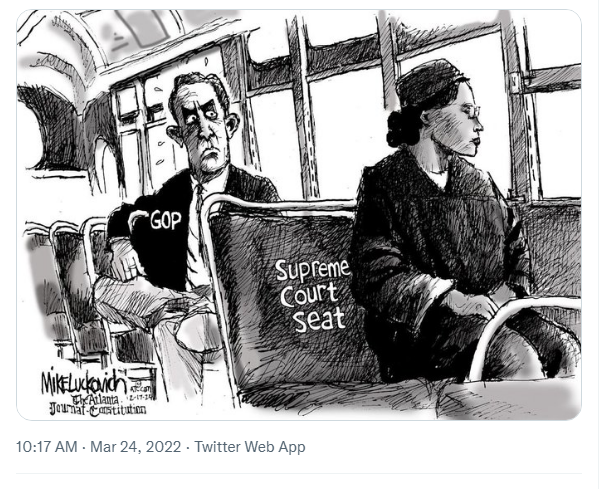
Task: Click the Mike Luckovich signature
Action: (x=84, y=382)
